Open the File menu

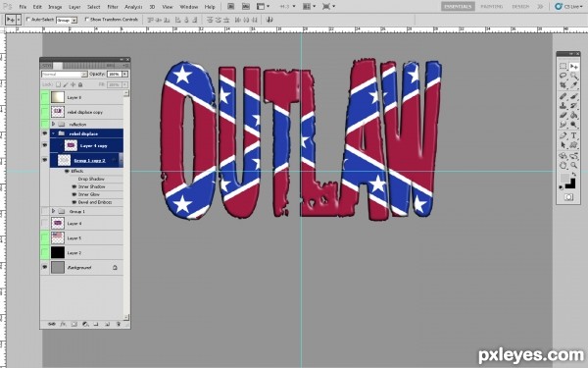tap(23, 7)
